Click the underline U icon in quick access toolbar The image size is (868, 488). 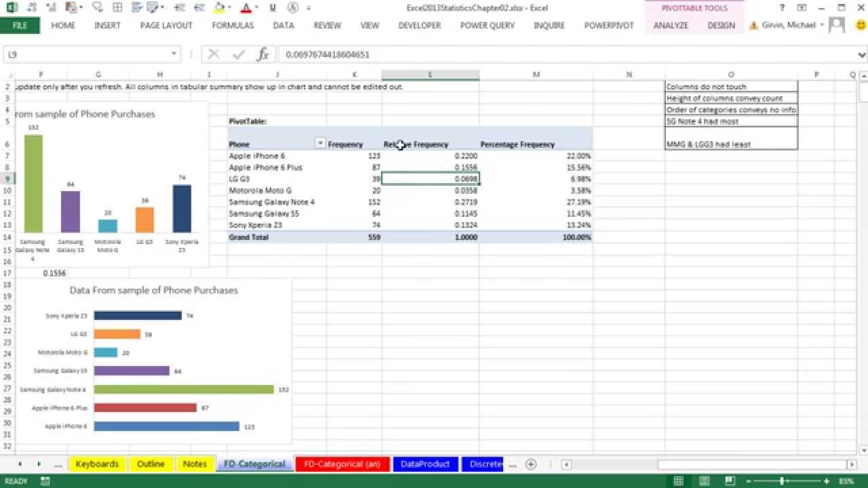tap(273, 8)
